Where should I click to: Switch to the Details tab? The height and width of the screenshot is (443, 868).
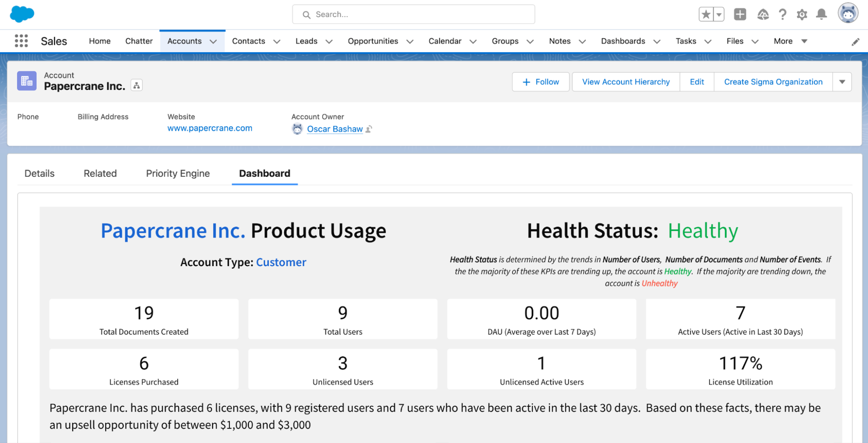coord(39,173)
